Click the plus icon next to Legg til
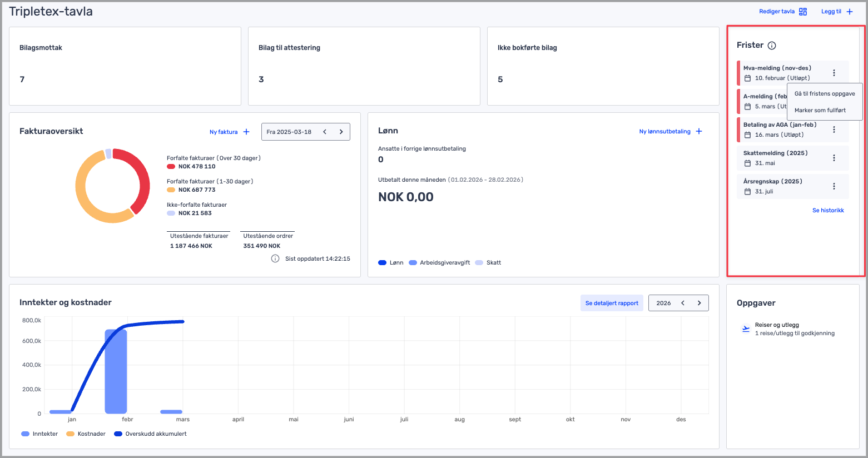Viewport: 868px width, 458px height. 849,12
